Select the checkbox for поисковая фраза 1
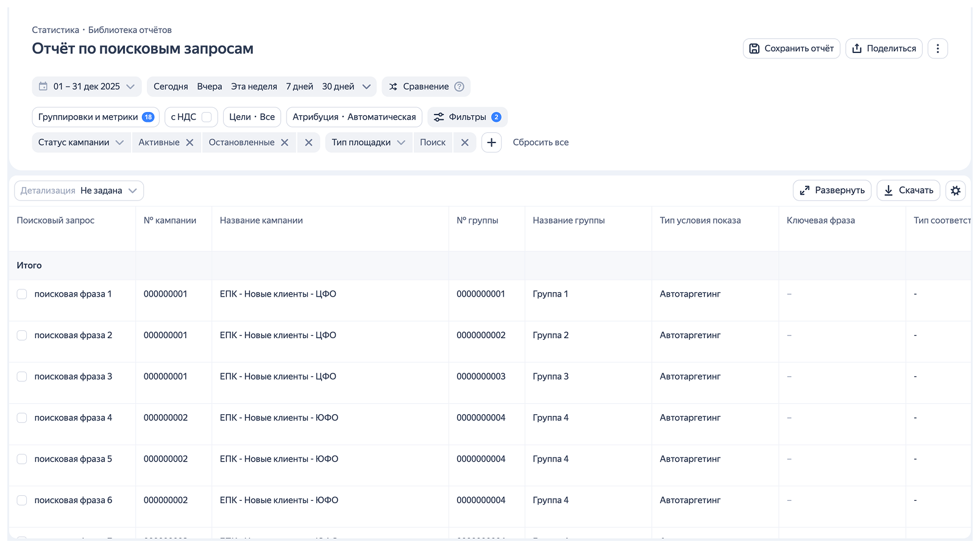The width and height of the screenshot is (980, 547). tap(22, 294)
